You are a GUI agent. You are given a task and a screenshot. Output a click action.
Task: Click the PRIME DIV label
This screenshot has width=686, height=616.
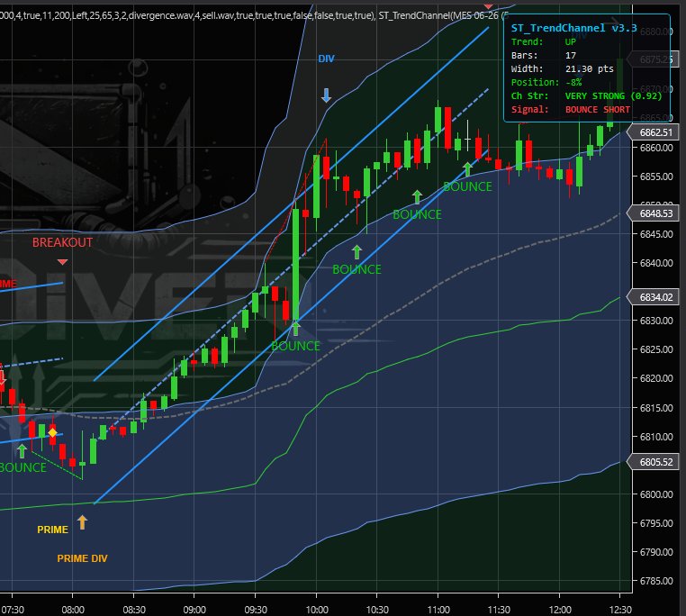tap(82, 558)
